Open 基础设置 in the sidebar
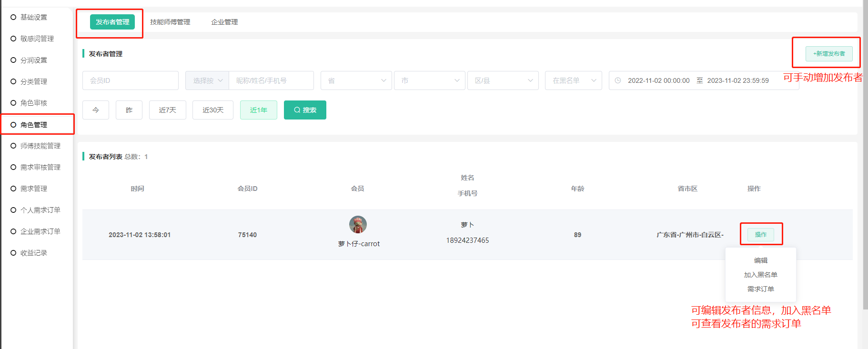 click(x=33, y=17)
